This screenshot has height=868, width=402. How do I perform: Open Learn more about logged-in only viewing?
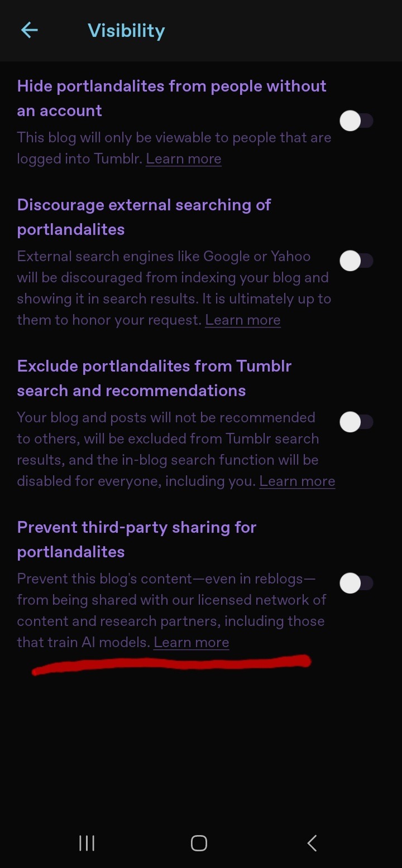click(184, 159)
